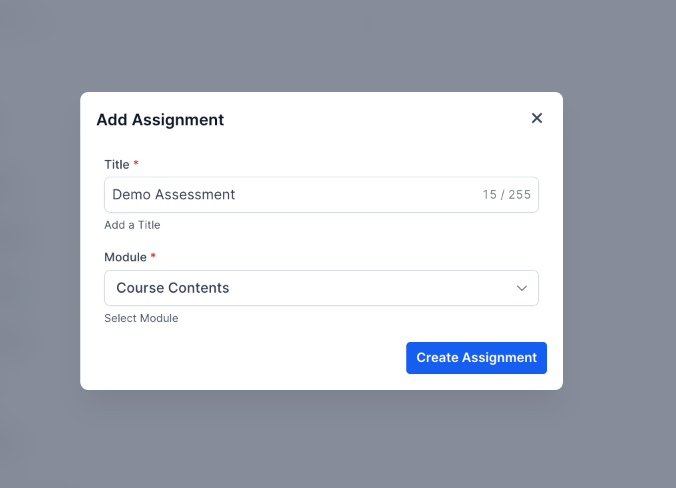Click empty dialog space left of Create Assignment

coord(250,358)
